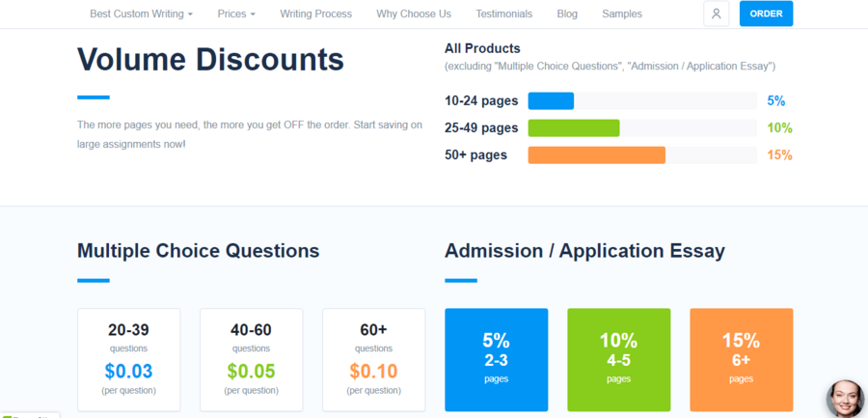The image size is (868, 418).
Task: Click the excluding Multiple Choice Questions note
Action: [x=610, y=67]
